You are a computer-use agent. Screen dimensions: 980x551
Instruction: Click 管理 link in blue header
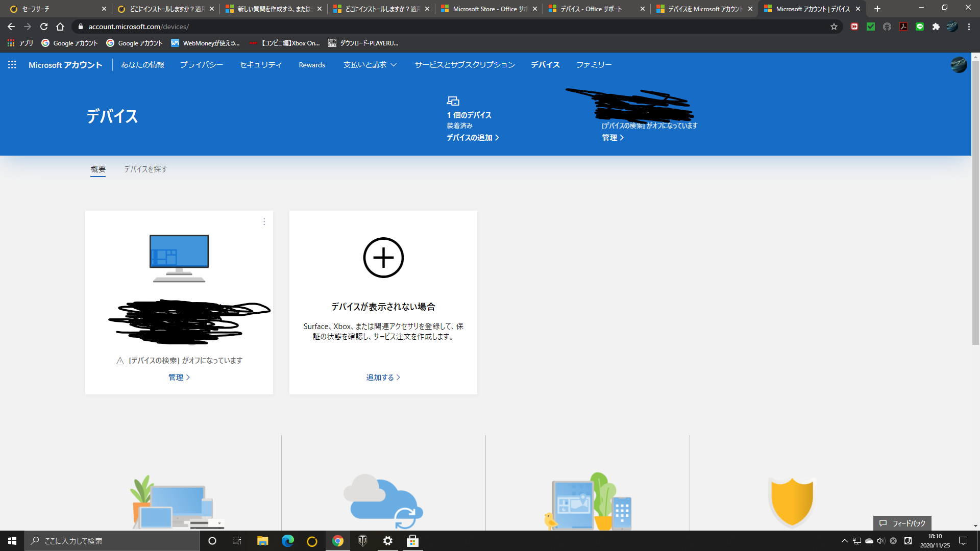(612, 138)
